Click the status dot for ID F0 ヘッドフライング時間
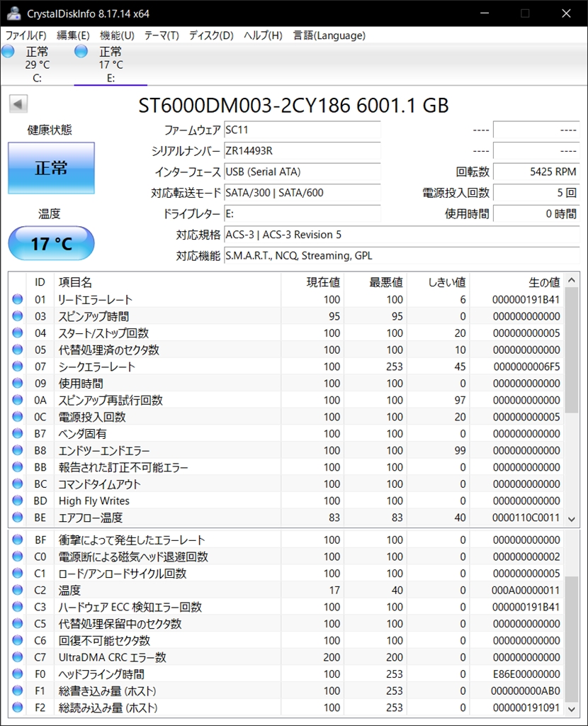This screenshot has width=588, height=726. pyautogui.click(x=18, y=674)
